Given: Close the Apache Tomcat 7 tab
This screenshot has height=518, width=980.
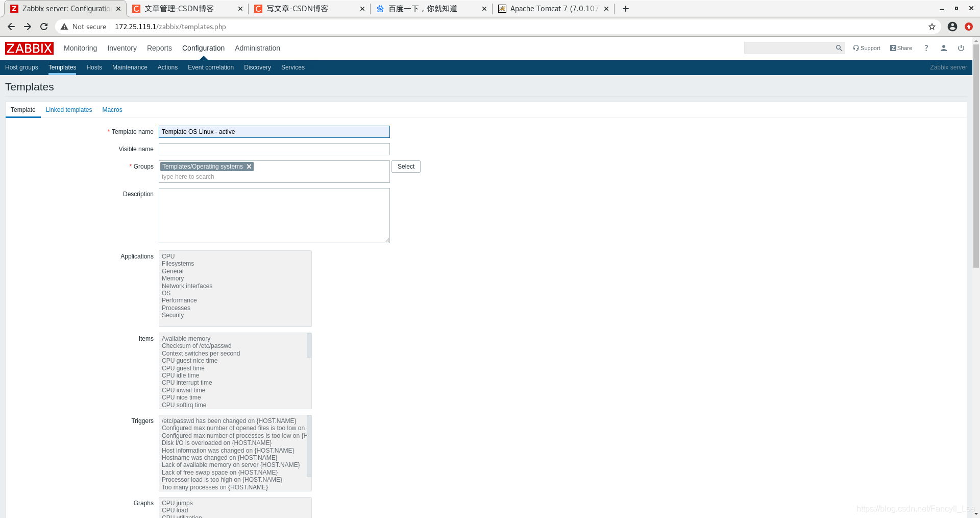Looking at the screenshot, I should coord(606,9).
